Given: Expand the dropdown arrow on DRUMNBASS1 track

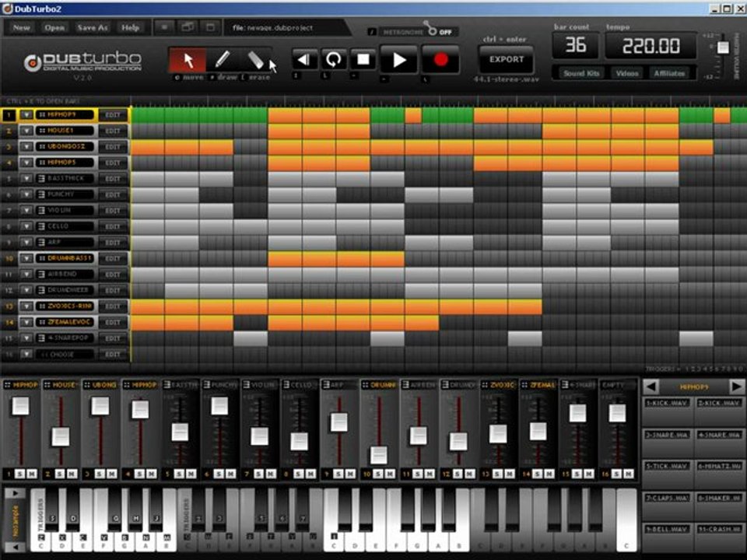Looking at the screenshot, I should coord(26,258).
